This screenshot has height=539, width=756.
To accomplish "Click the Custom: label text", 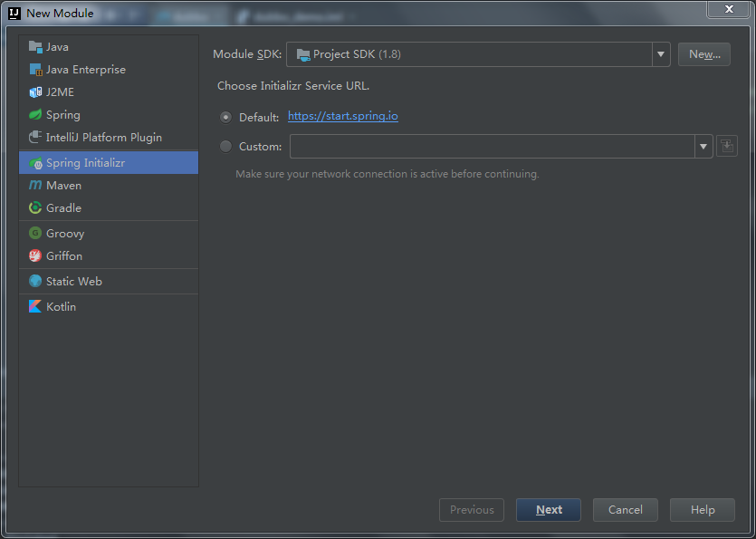I will click(x=261, y=146).
